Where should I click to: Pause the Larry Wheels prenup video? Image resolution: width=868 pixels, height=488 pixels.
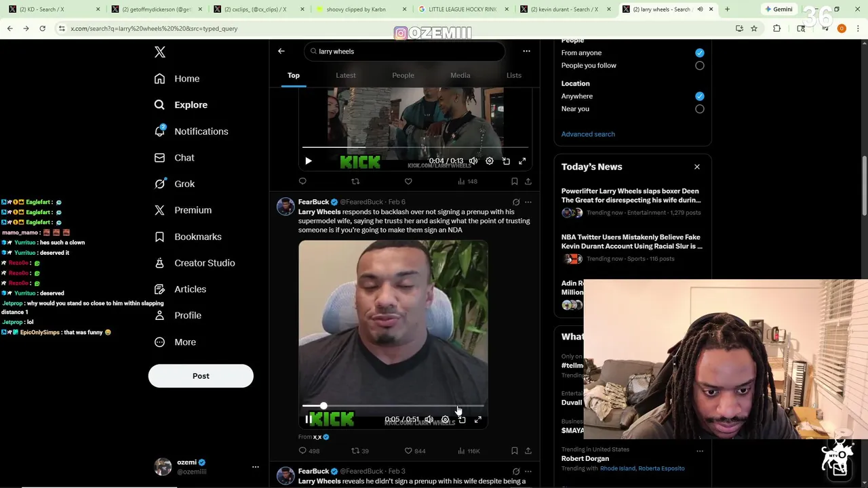point(309,420)
